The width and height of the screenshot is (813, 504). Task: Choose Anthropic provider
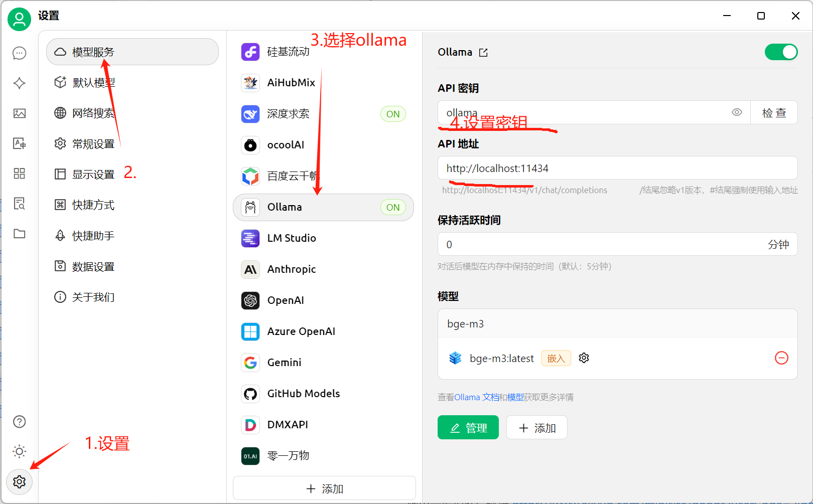pyautogui.click(x=323, y=269)
